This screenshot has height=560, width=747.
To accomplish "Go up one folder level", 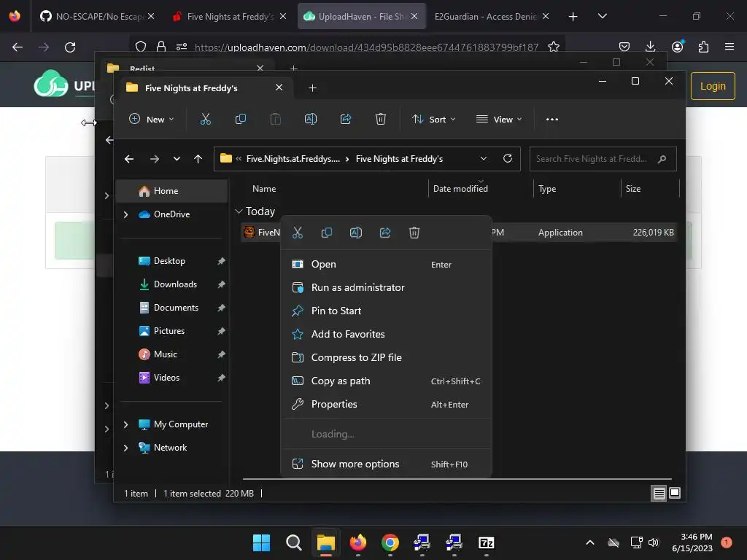I will tap(198, 159).
